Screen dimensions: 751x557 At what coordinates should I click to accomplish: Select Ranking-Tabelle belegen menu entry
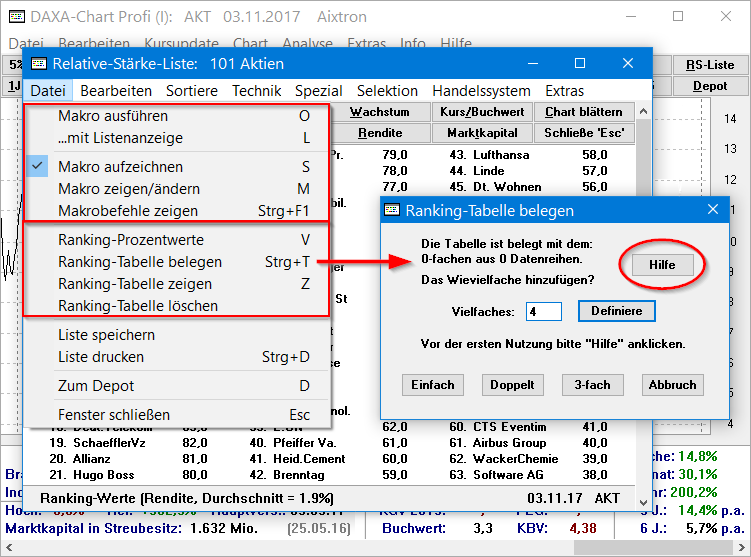tap(140, 262)
